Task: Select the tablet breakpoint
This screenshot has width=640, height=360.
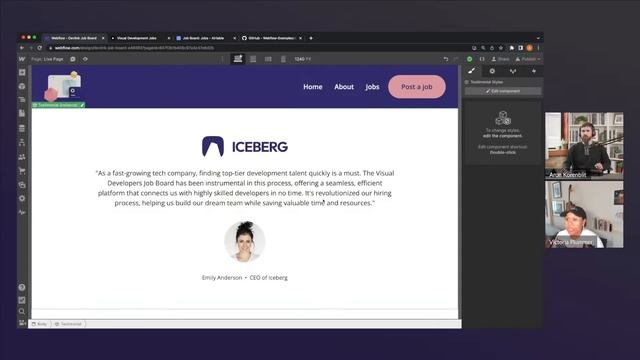Action: pyautogui.click(x=253, y=59)
